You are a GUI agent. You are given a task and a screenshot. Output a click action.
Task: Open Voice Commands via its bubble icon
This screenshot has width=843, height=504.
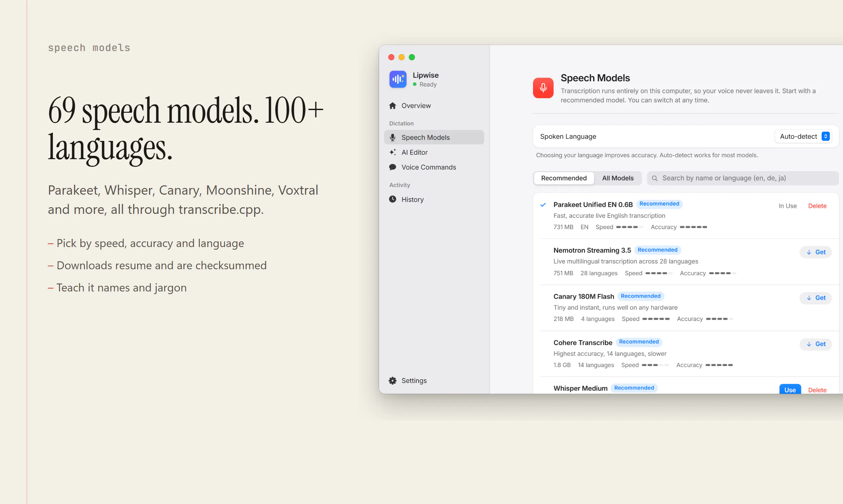(x=393, y=167)
